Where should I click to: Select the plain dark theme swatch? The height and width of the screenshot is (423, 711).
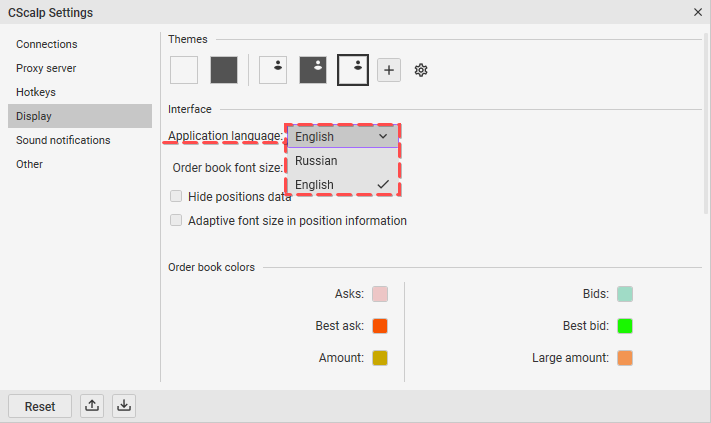point(224,70)
